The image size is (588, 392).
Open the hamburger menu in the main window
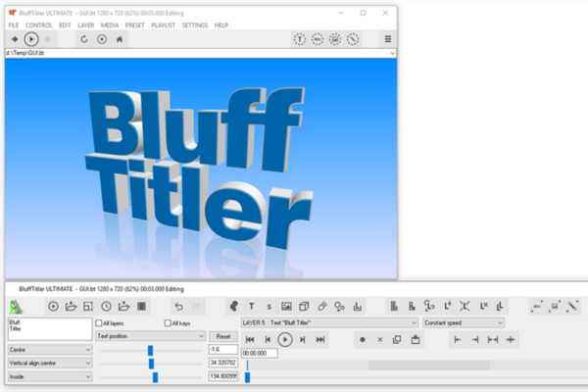388,39
